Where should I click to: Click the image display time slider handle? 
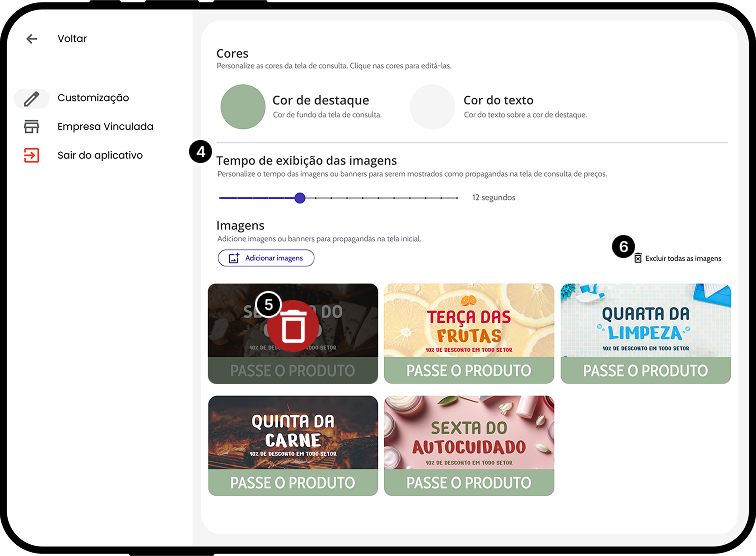pyautogui.click(x=300, y=198)
